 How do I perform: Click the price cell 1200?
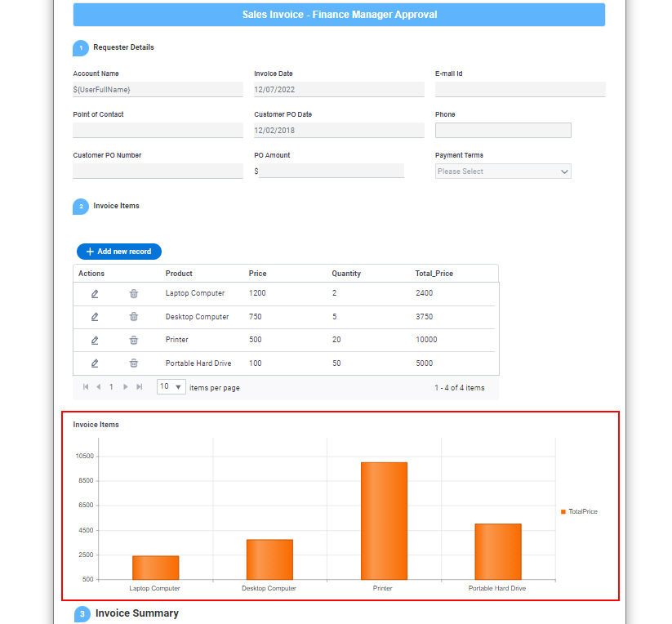257,293
